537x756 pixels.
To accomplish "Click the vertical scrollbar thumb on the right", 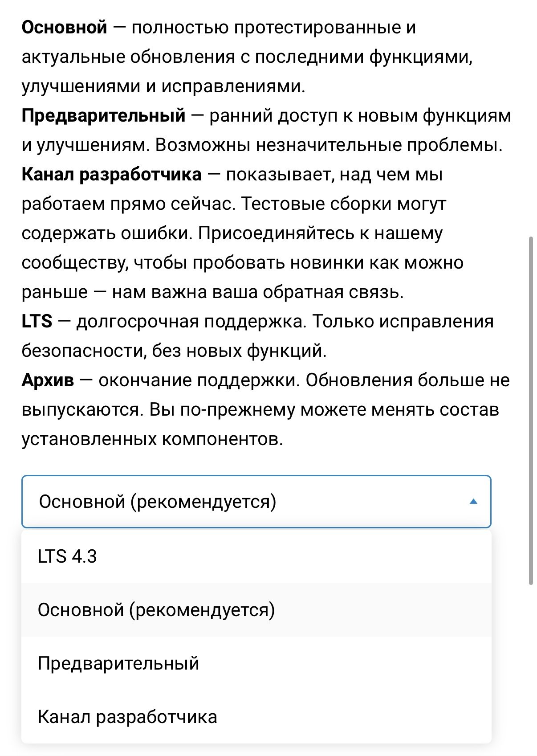I will click(530, 411).
